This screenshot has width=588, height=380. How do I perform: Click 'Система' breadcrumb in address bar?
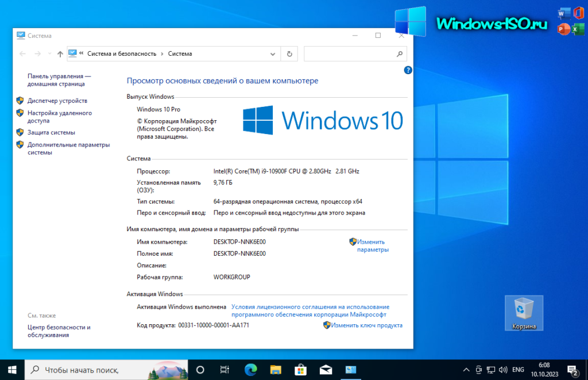(180, 53)
